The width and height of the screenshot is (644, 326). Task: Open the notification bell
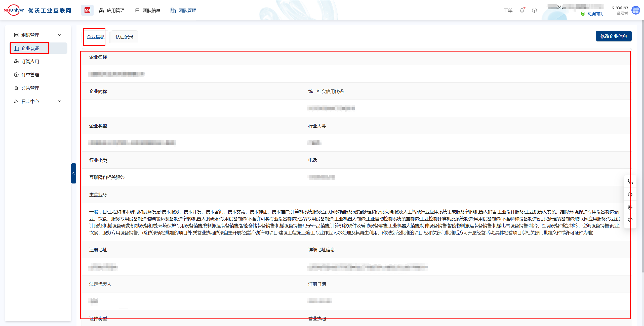(522, 10)
